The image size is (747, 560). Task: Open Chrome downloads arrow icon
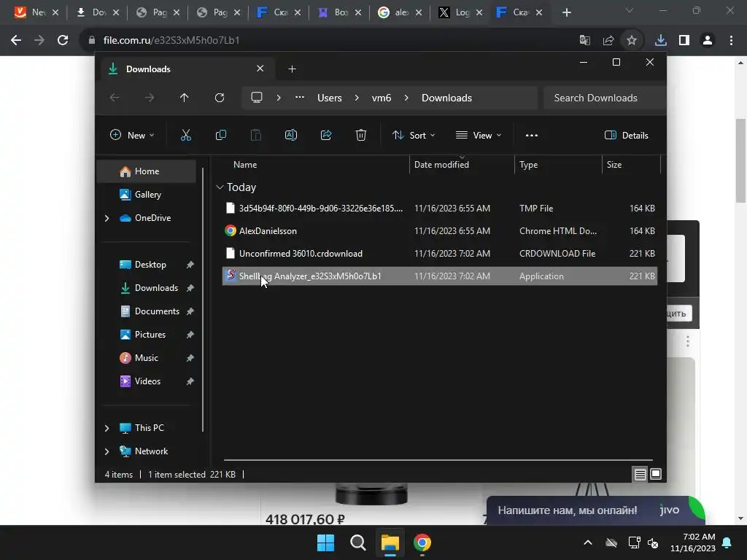[x=660, y=40]
